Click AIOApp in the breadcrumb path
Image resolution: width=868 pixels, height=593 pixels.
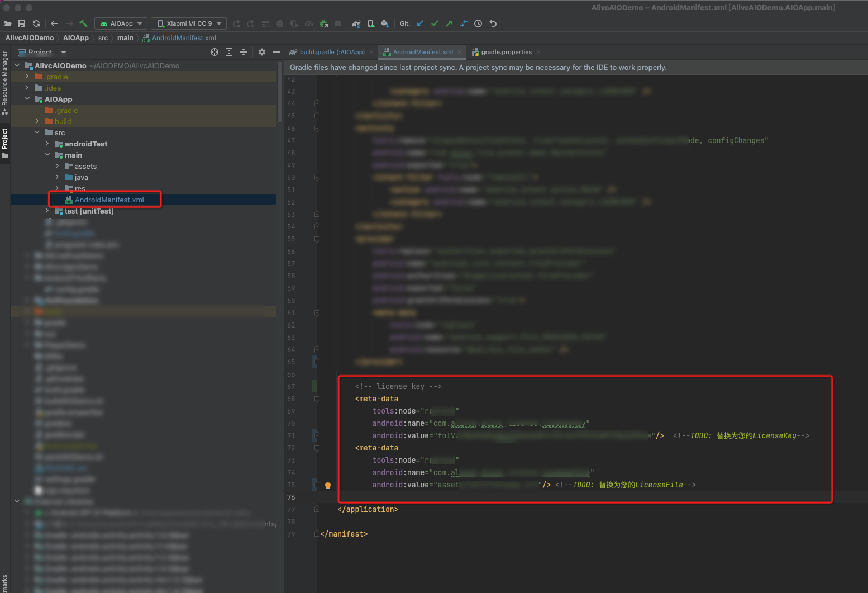pos(75,38)
